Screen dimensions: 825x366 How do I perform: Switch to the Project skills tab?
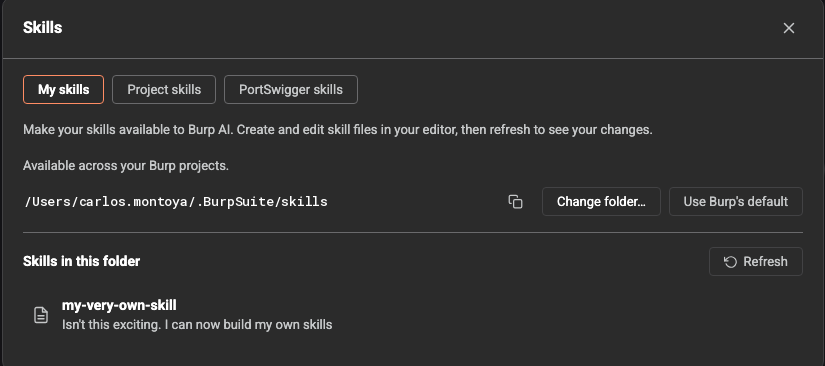(164, 89)
